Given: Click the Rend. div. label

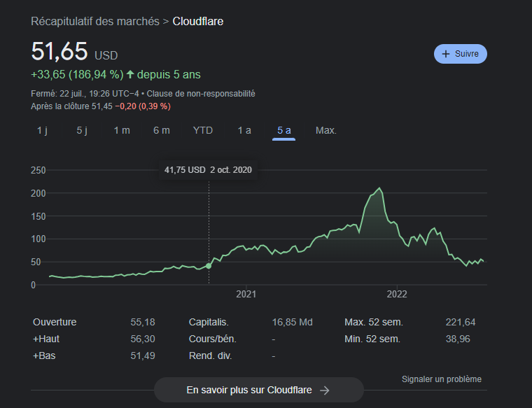Looking at the screenshot, I should tap(211, 356).
